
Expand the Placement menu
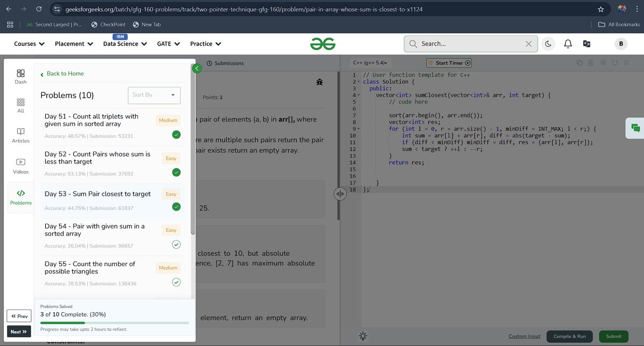coord(74,44)
